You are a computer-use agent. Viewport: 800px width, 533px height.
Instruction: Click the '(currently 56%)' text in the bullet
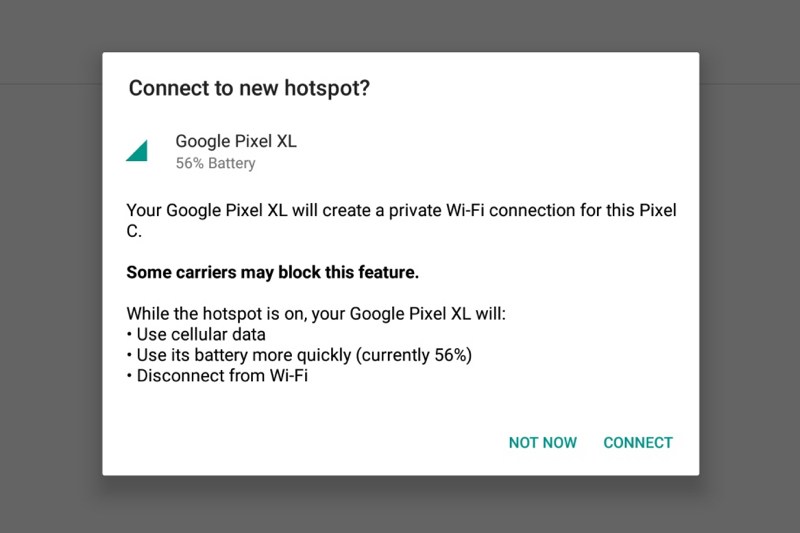(x=414, y=355)
